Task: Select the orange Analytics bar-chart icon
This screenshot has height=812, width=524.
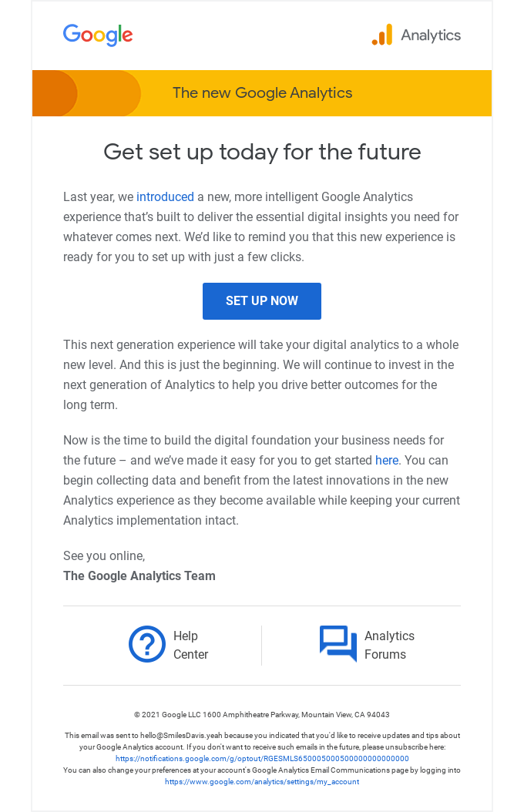Action: click(381, 35)
